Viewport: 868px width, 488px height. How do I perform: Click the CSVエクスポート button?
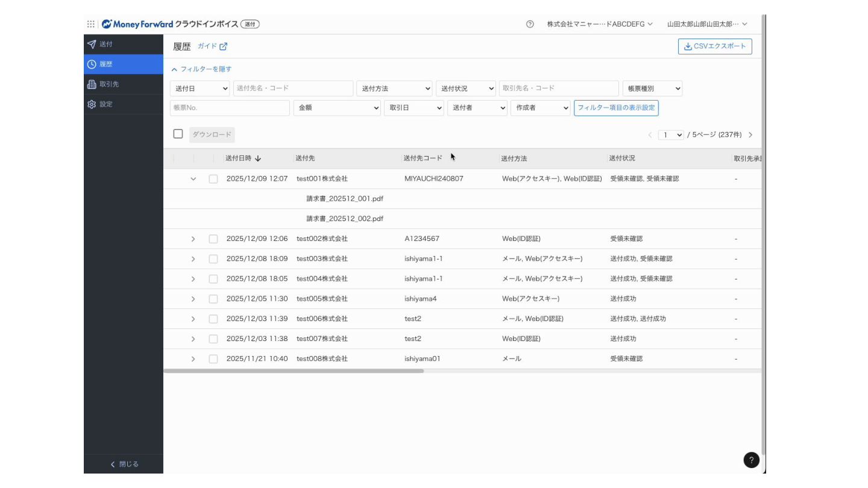(x=715, y=46)
